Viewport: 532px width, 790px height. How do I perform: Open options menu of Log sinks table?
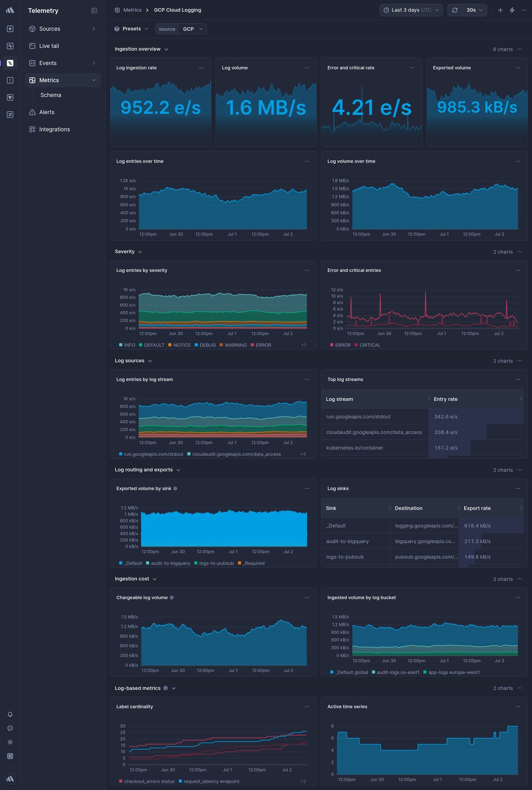pos(518,489)
